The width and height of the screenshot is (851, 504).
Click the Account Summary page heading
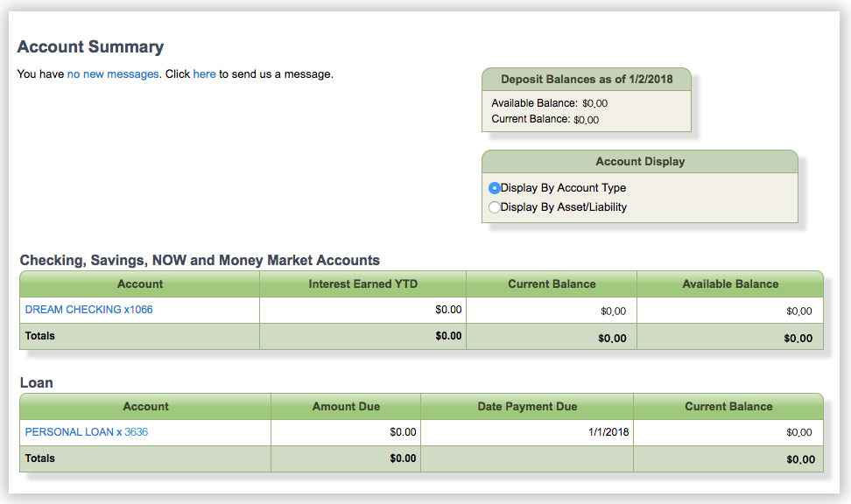tap(90, 47)
